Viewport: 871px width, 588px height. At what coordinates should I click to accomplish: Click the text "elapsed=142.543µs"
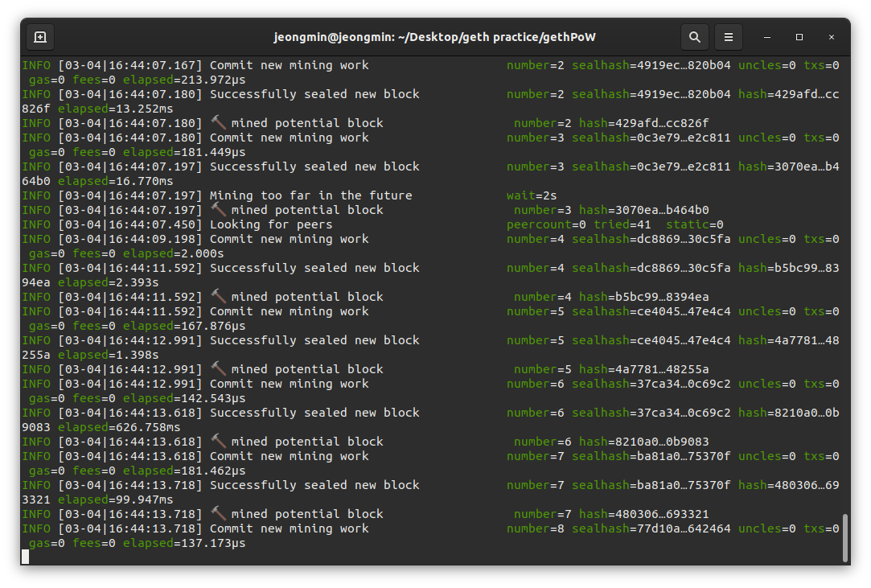[x=184, y=398]
